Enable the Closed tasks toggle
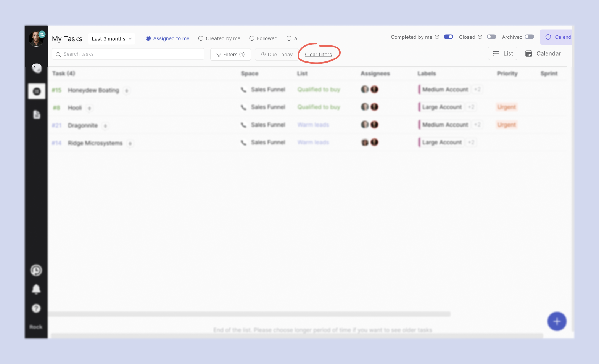This screenshot has width=599, height=364. pos(491,37)
